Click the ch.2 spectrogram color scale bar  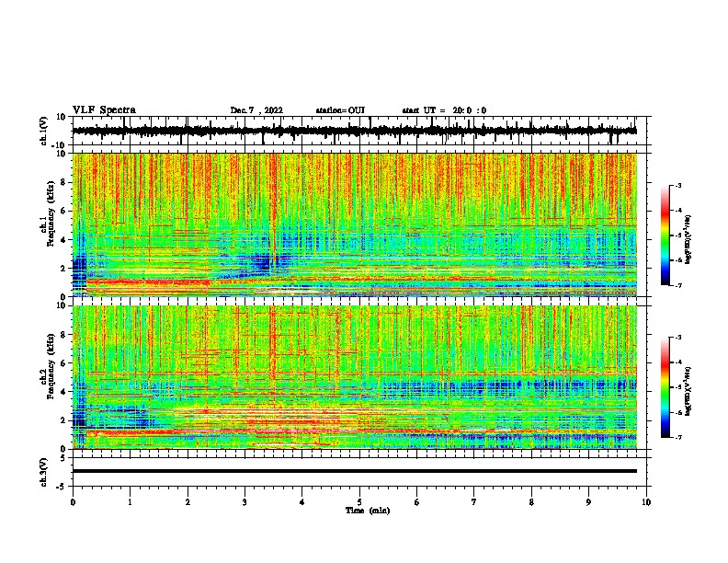pyautogui.click(x=665, y=387)
